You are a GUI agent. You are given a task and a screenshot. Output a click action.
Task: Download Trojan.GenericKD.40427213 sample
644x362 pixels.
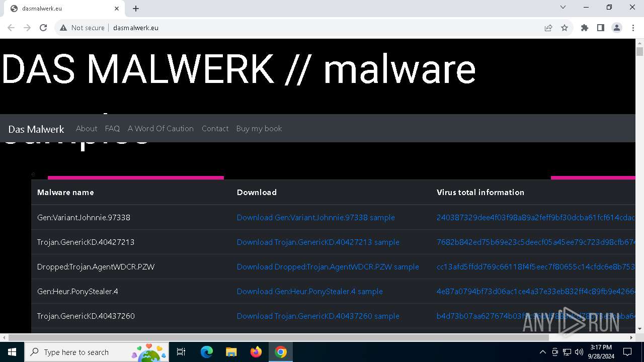(318, 242)
